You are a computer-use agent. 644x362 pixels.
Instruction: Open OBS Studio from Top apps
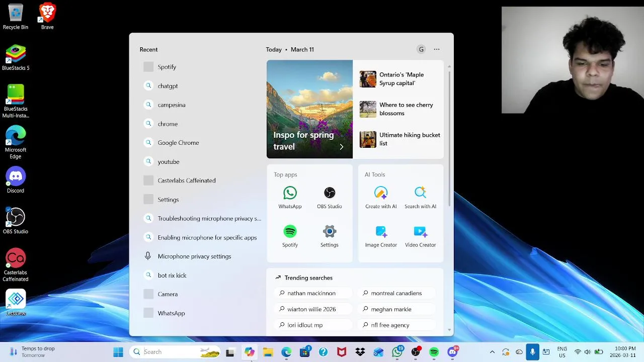coord(329,197)
